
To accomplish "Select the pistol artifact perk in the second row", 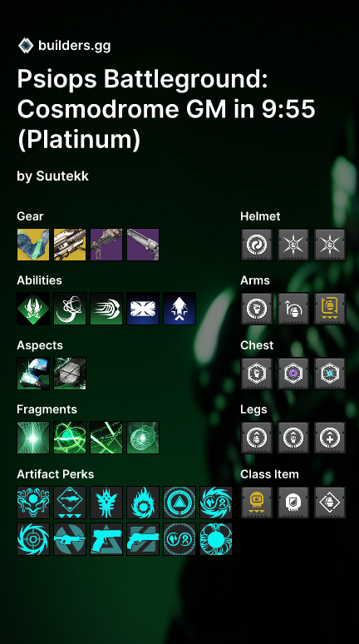I will [106, 539].
